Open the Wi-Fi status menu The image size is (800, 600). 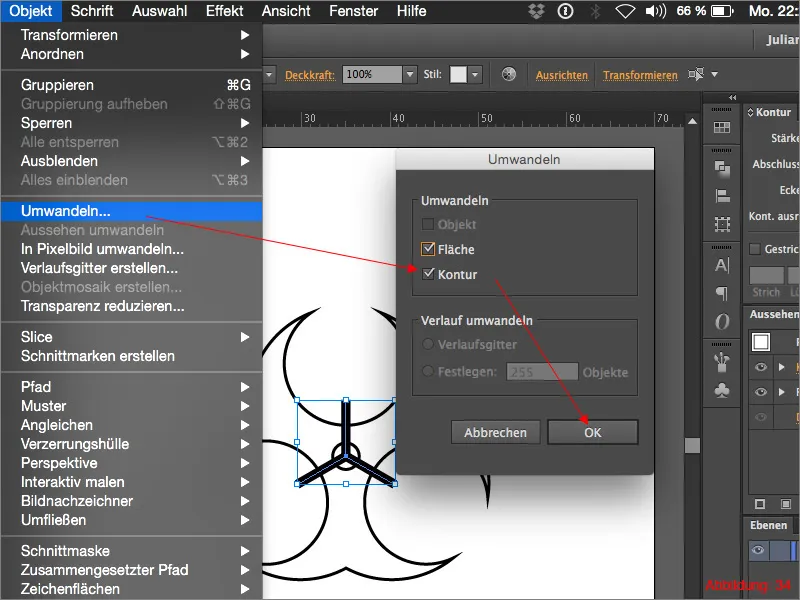point(624,11)
